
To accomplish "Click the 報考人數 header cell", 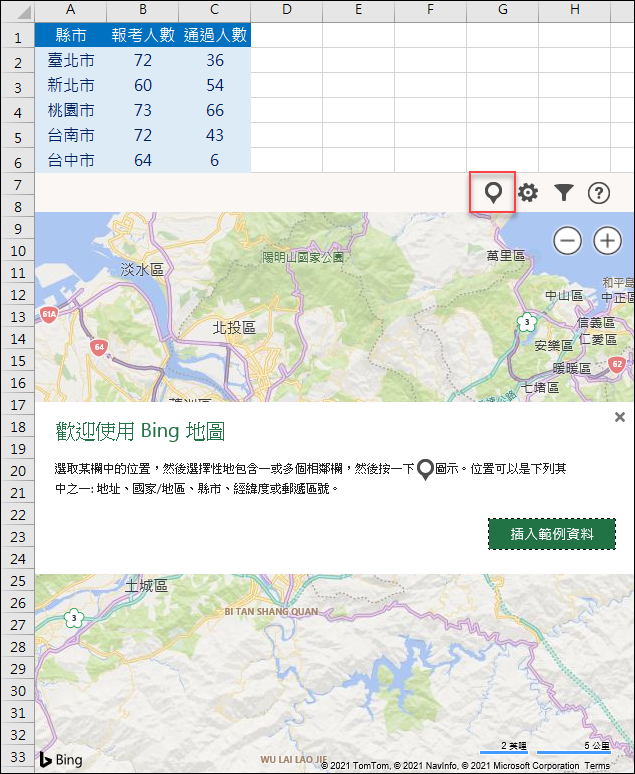I will 143,35.
